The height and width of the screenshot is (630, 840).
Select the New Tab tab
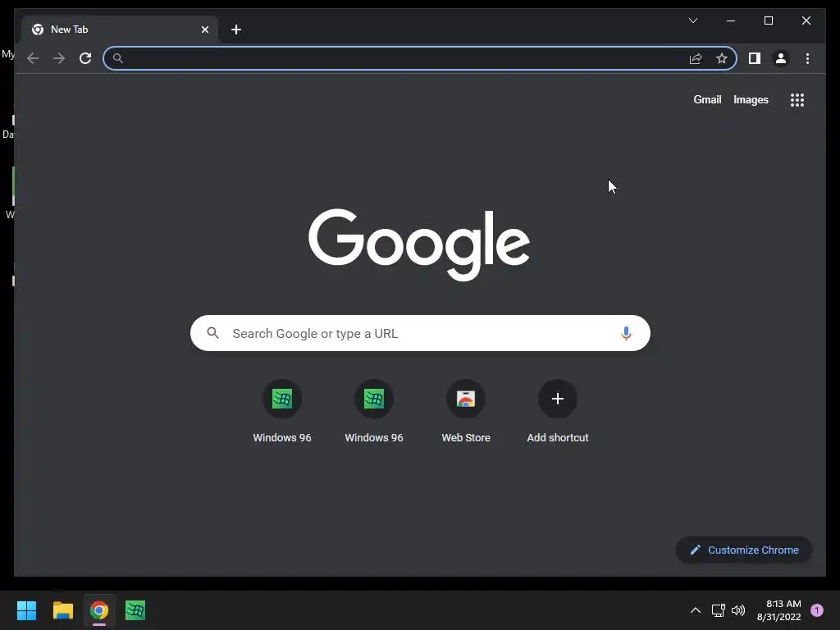[x=120, y=30]
